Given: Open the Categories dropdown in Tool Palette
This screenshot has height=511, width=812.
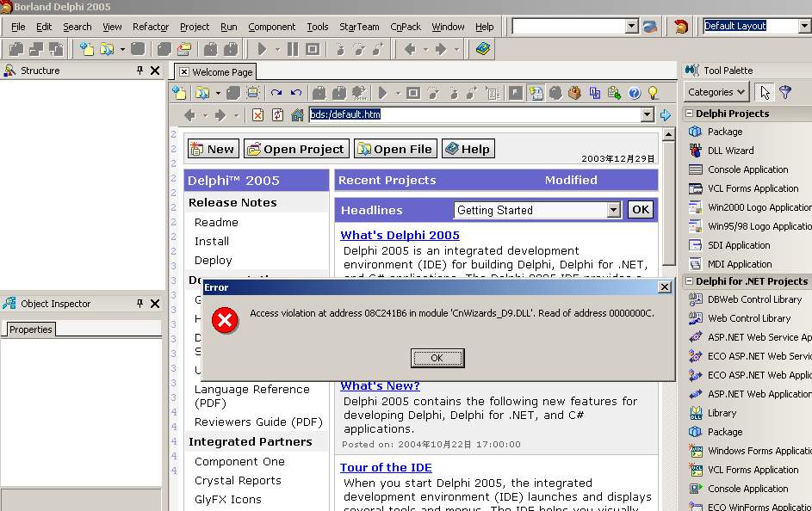Looking at the screenshot, I should click(x=716, y=92).
